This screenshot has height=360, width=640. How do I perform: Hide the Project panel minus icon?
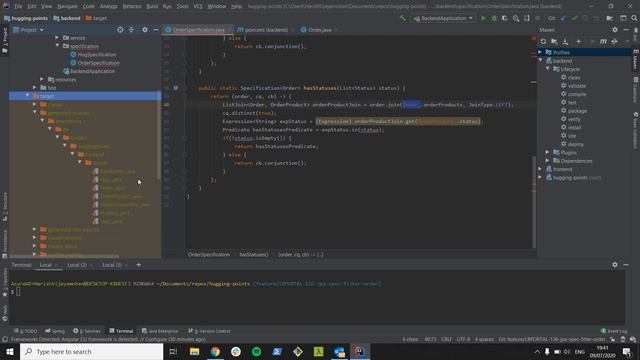coord(156,30)
